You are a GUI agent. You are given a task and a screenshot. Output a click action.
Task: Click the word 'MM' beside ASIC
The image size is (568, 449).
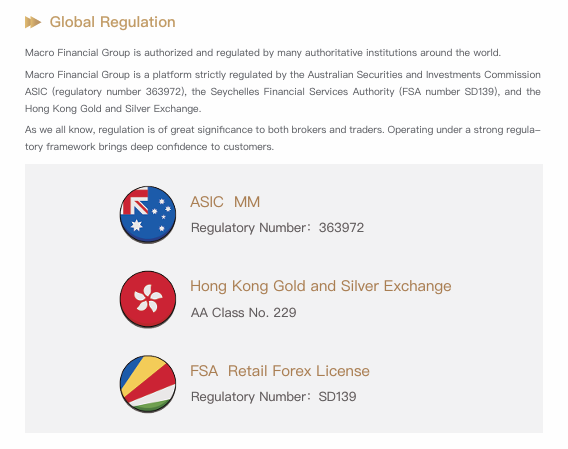[247, 202]
